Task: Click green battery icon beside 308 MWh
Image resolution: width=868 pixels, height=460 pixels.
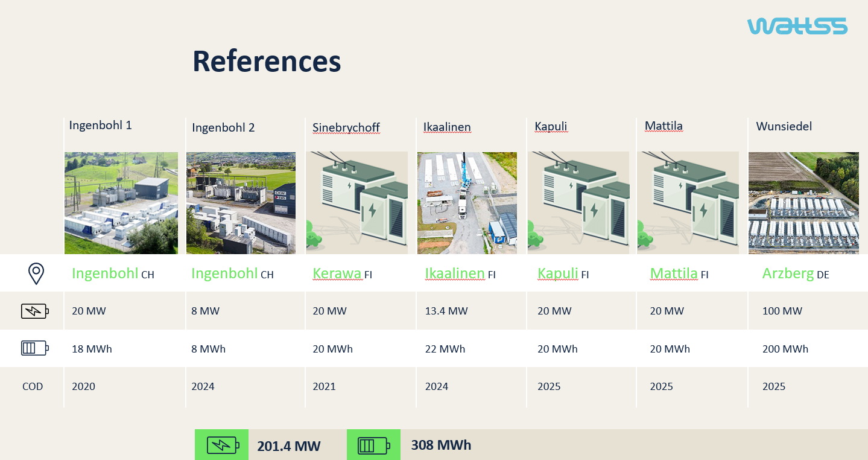Action: (x=373, y=446)
